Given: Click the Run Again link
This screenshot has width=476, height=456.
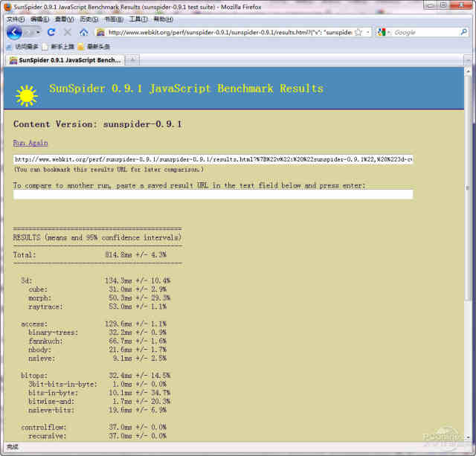Looking at the screenshot, I should coord(30,143).
